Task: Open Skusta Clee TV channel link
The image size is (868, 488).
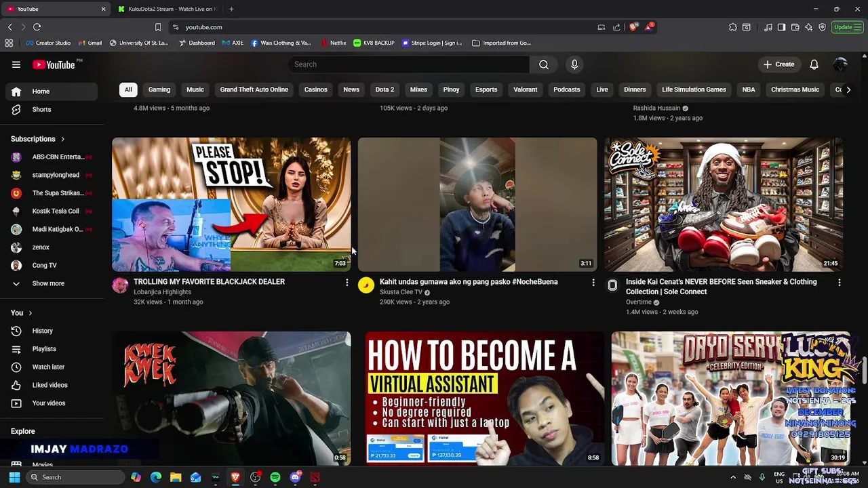Action: tap(401, 292)
